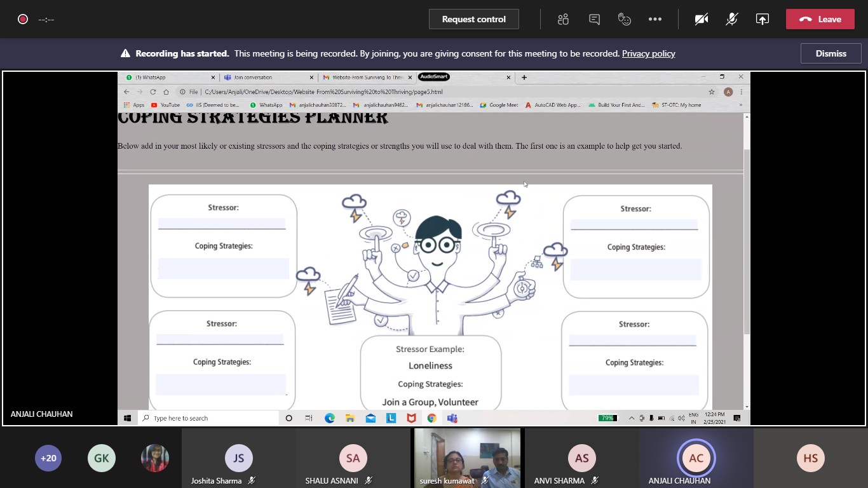The width and height of the screenshot is (868, 488).
Task: Toggle the camera on or off
Action: click(702, 19)
